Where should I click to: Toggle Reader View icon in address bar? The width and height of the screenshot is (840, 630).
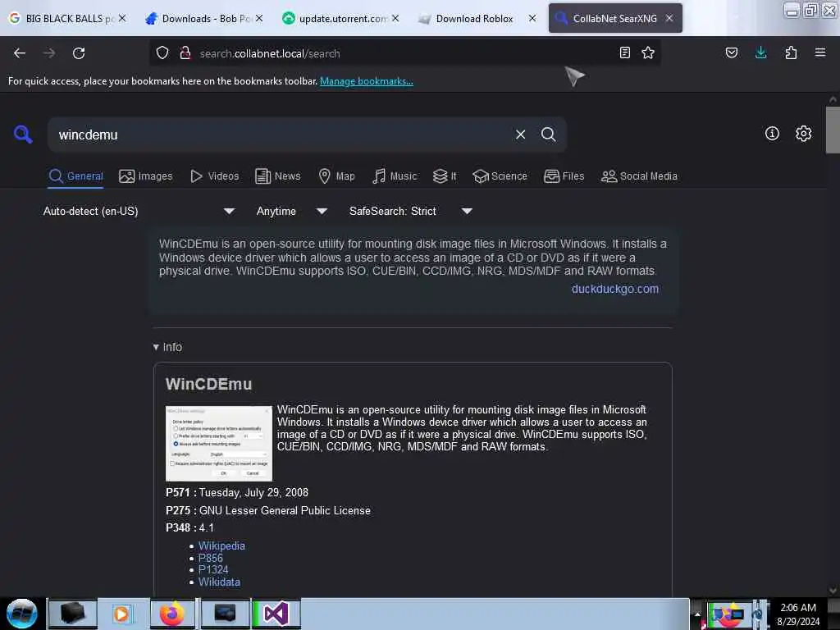point(624,52)
